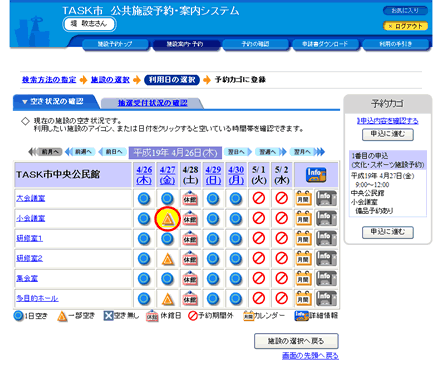Open the 小会議室 room link
The image size is (440, 367).
(31, 218)
